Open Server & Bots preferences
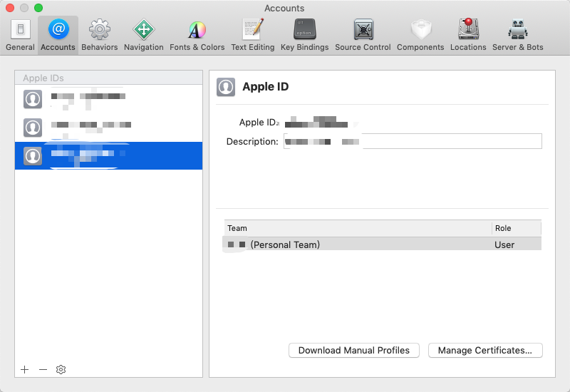Viewport: 570px width, 392px height. 518,35
